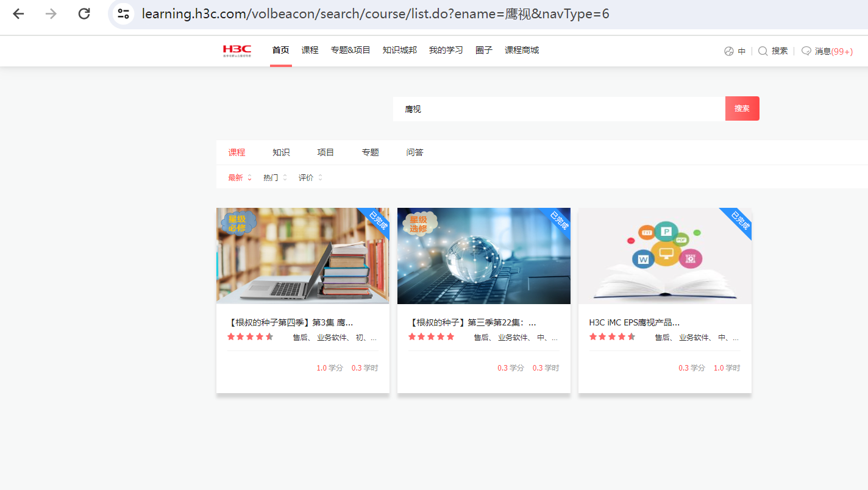The width and height of the screenshot is (868, 490).
Task: Click the 星级必修 badge on first course
Action: point(237,223)
